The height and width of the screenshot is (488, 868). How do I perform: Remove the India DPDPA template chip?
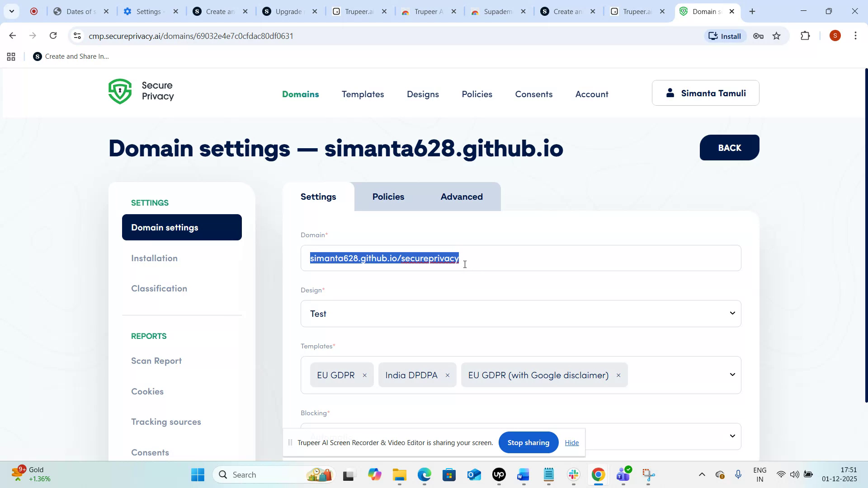[x=448, y=375]
